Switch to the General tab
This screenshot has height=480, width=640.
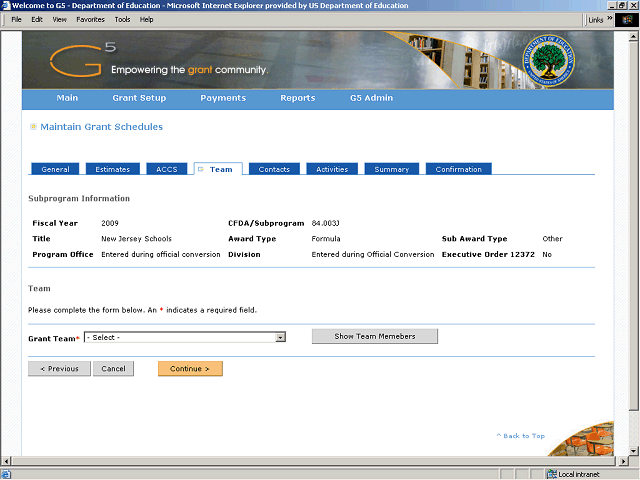pyautogui.click(x=55, y=169)
